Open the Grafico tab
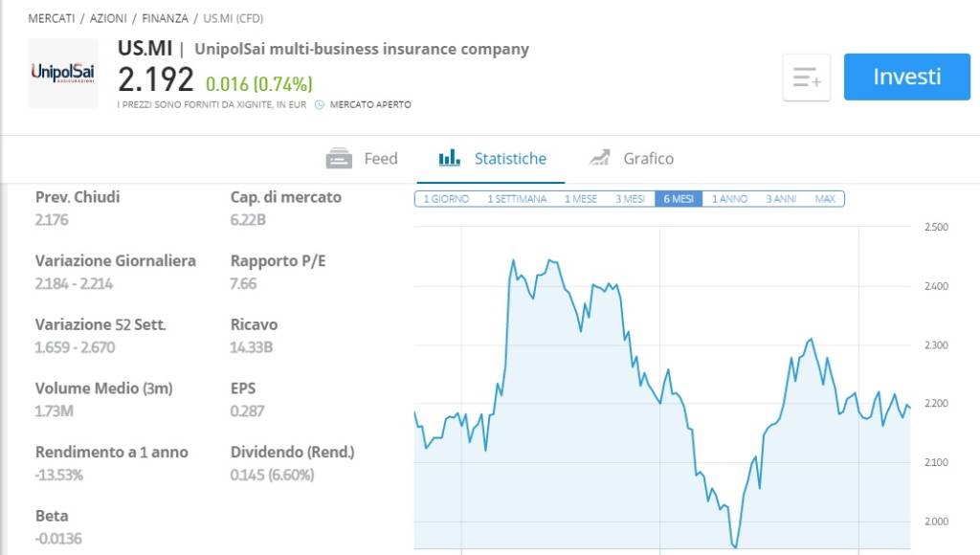 632,158
